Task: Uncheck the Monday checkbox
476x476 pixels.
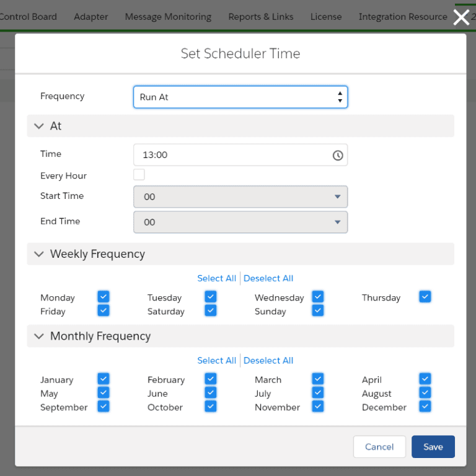Action: pyautogui.click(x=104, y=297)
